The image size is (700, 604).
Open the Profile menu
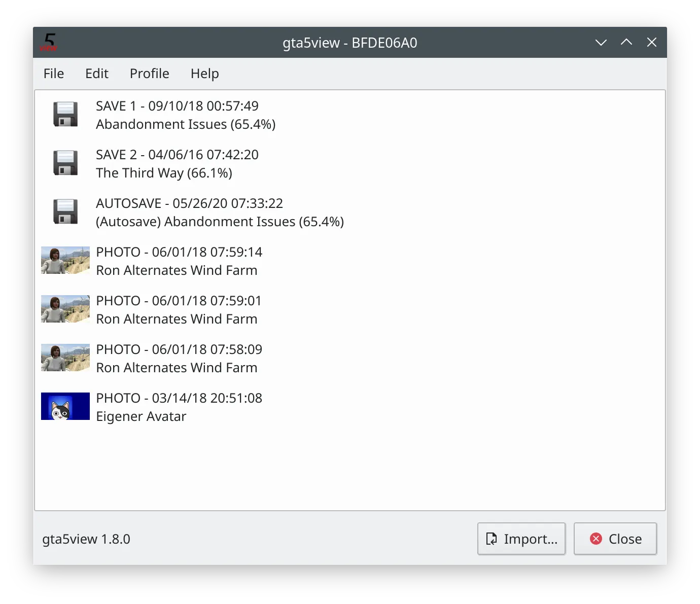click(x=150, y=74)
